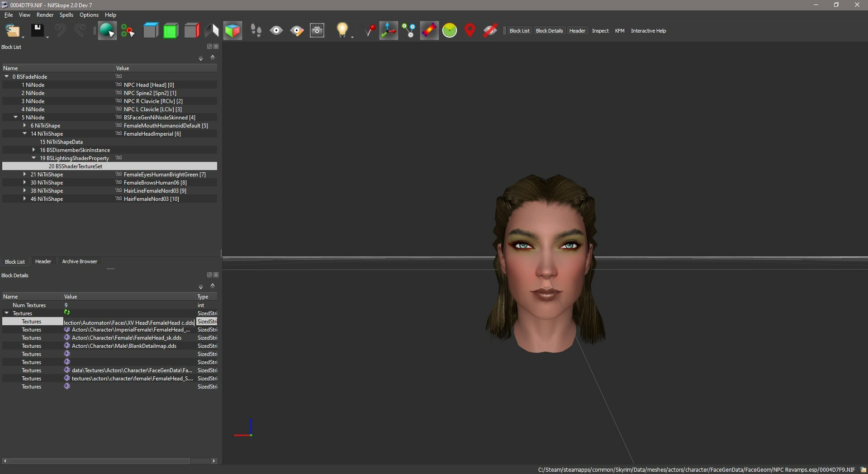Open dropdown arrow beside Load icon
This screenshot has height=474, width=868.
pyautogui.click(x=23, y=37)
